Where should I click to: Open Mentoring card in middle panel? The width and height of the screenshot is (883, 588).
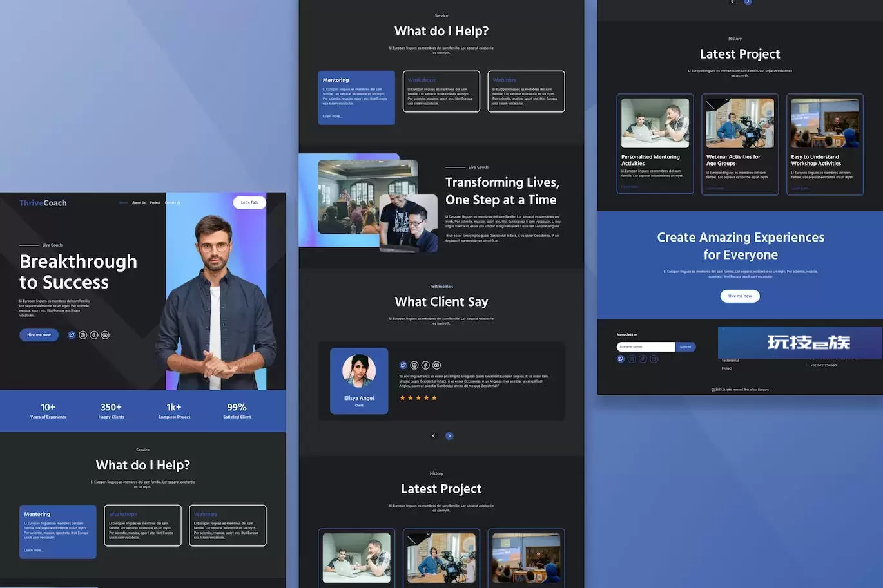click(x=356, y=97)
